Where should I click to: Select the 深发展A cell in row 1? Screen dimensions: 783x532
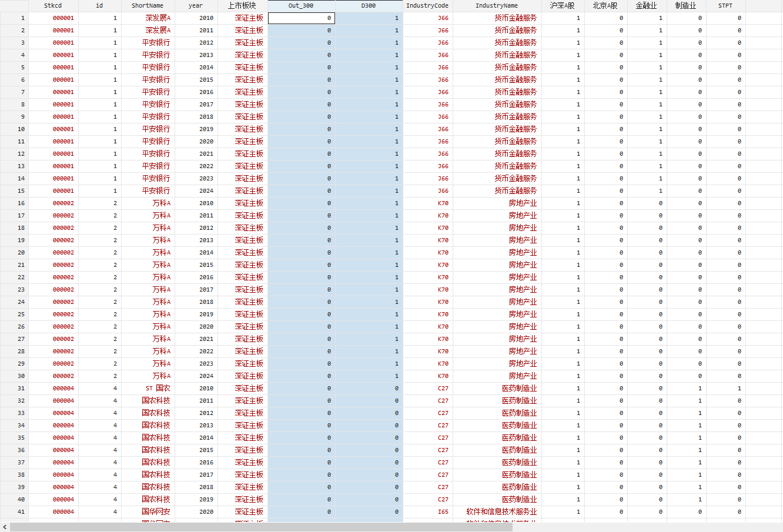click(x=158, y=18)
